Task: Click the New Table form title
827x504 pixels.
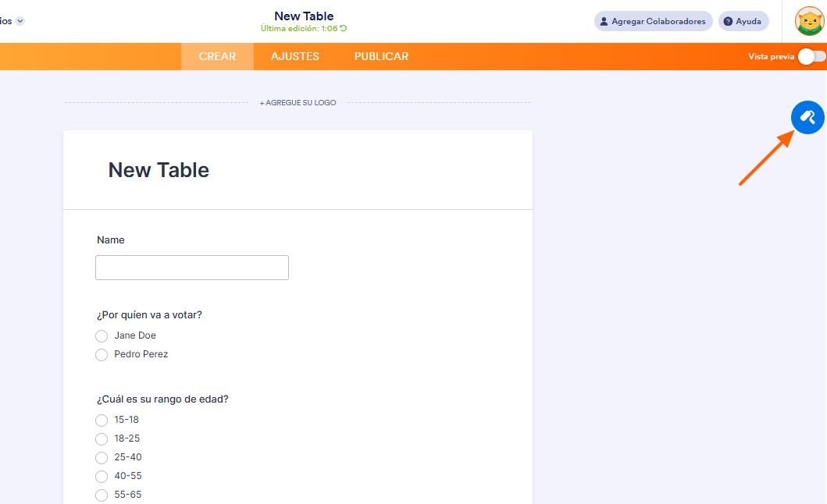Action: point(159,169)
